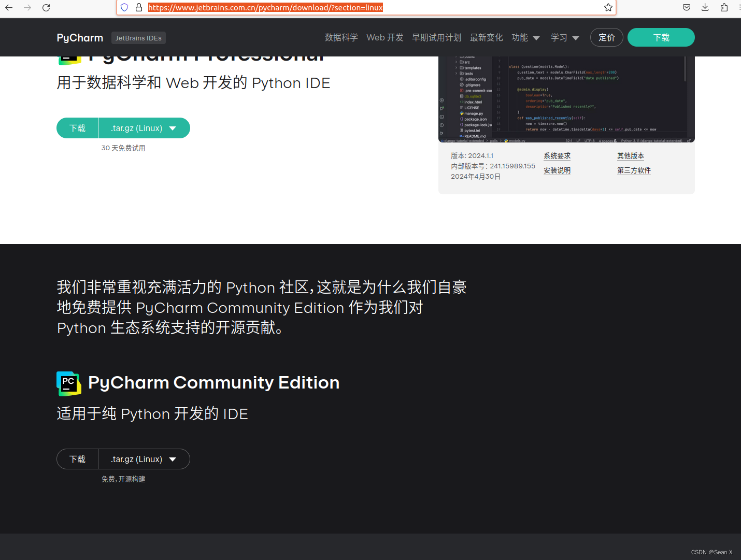
Task: Click the PyCharm logo in the header
Action: click(x=80, y=38)
